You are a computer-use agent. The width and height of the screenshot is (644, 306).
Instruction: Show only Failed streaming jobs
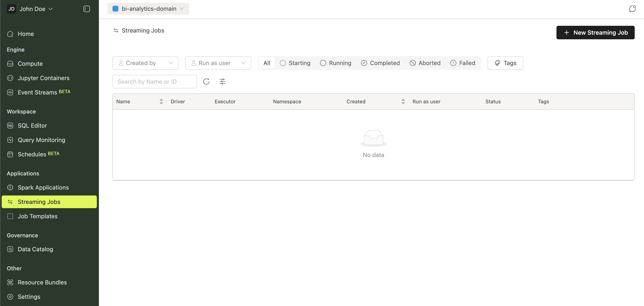463,63
